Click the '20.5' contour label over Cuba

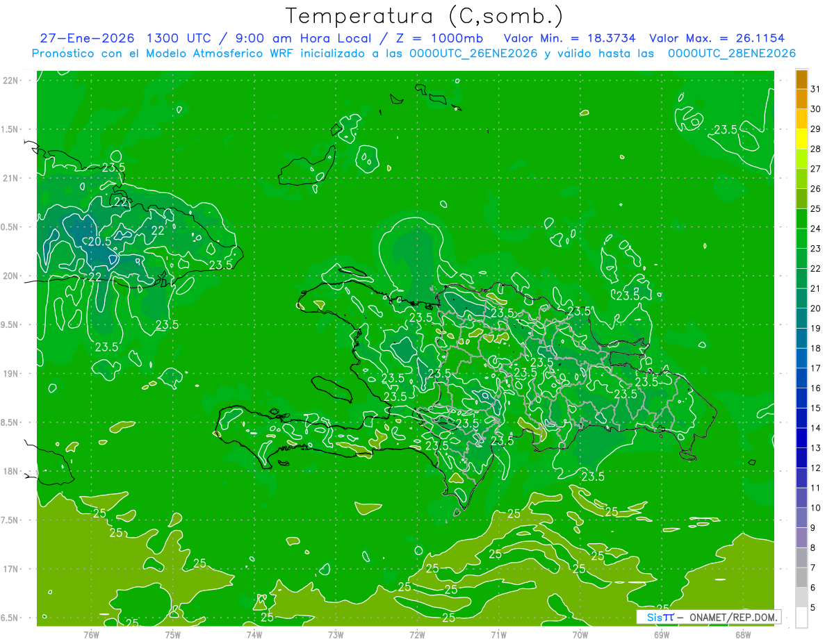[x=100, y=242]
